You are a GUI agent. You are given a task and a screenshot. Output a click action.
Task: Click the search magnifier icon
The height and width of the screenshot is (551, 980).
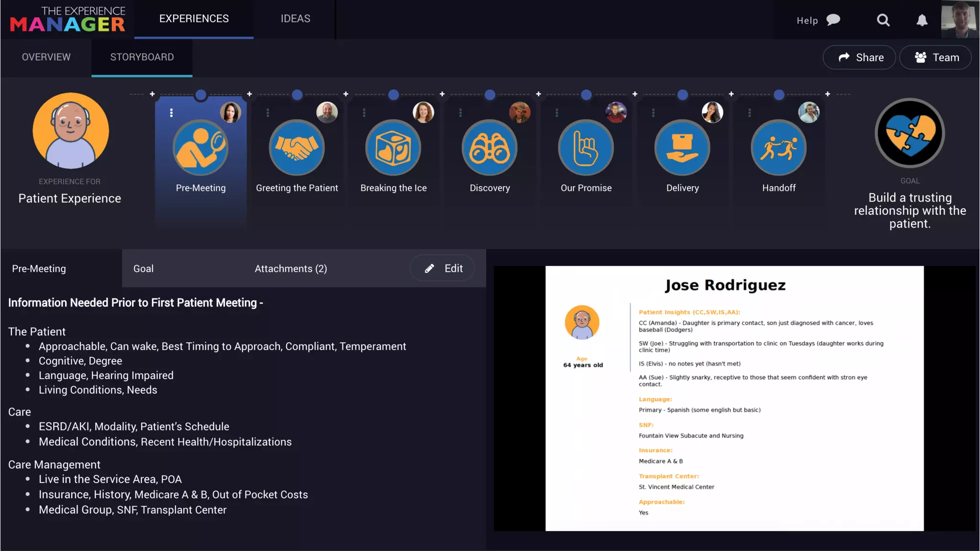[x=883, y=20]
